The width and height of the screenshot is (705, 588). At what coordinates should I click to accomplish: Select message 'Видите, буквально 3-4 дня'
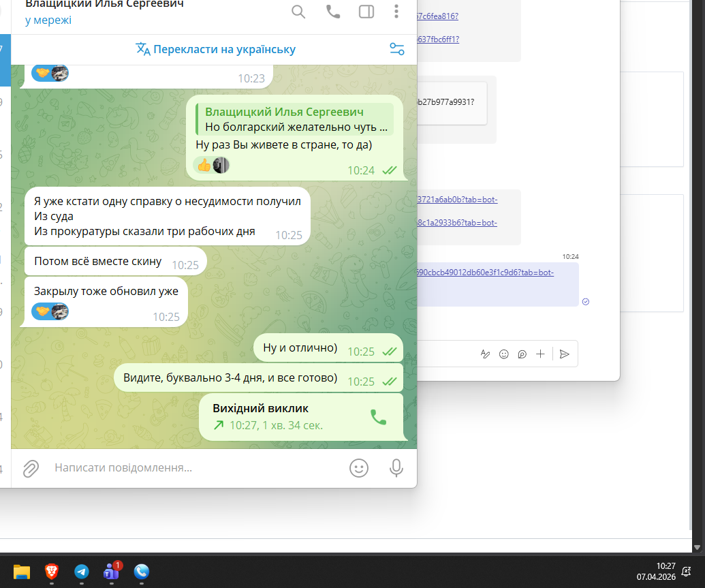click(259, 378)
